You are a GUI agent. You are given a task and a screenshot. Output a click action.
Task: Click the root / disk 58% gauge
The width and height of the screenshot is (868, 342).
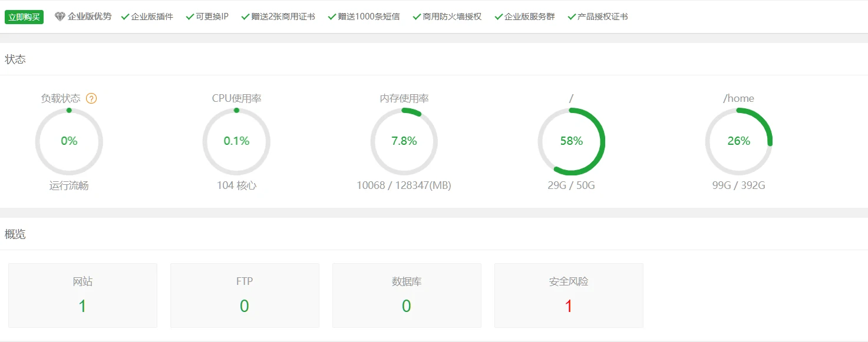(x=571, y=141)
